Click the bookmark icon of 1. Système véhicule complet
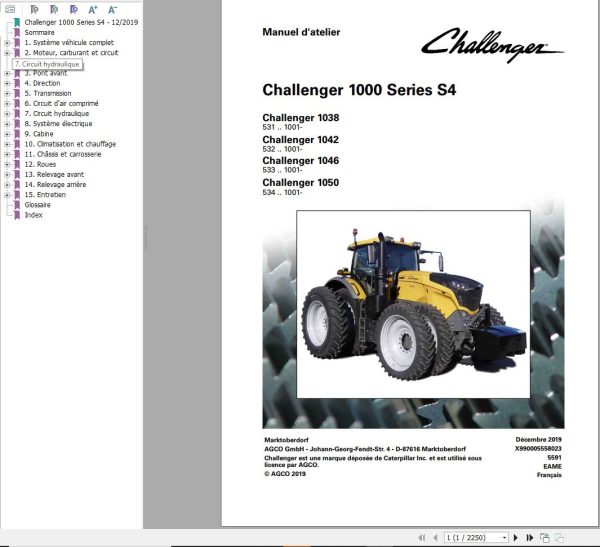600x547 pixels. pos(17,42)
